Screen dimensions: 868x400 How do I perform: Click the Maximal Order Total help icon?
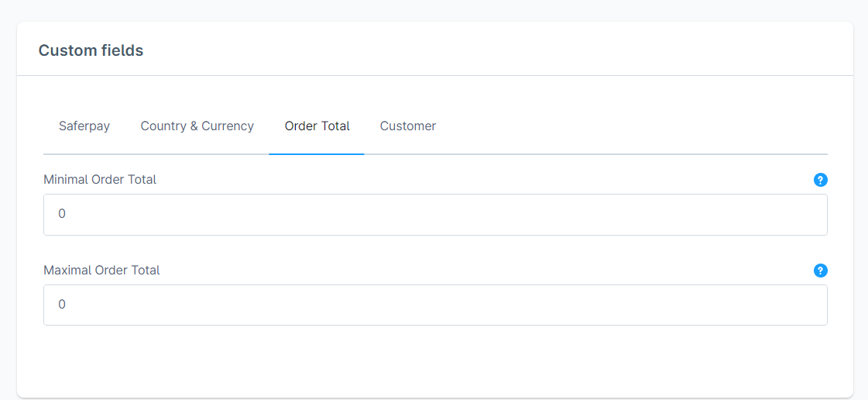pyautogui.click(x=821, y=271)
